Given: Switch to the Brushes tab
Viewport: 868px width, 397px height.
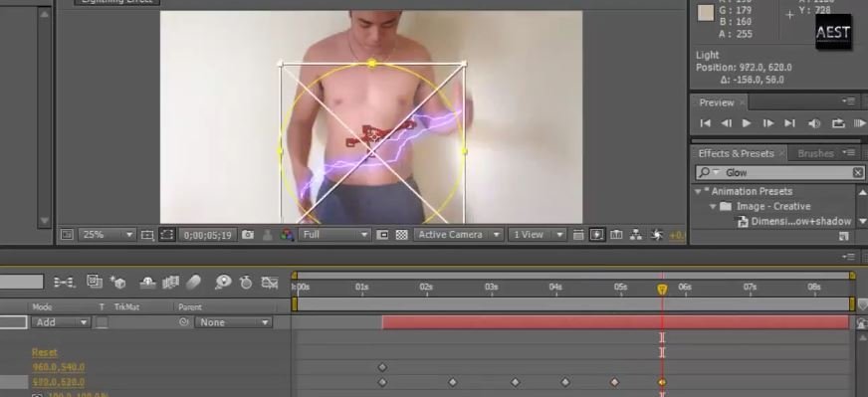Looking at the screenshot, I should (x=815, y=153).
